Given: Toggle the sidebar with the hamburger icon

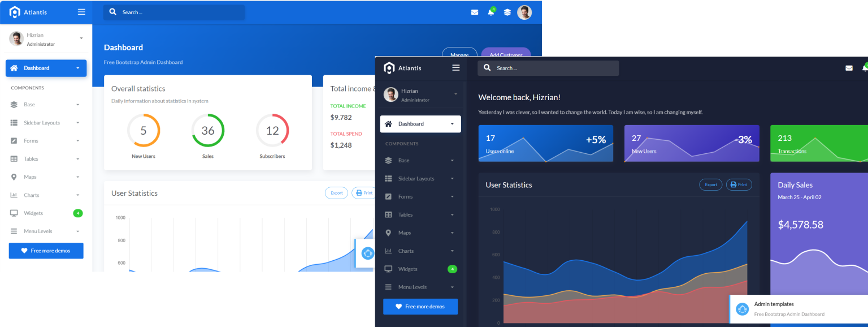Looking at the screenshot, I should point(81,11).
